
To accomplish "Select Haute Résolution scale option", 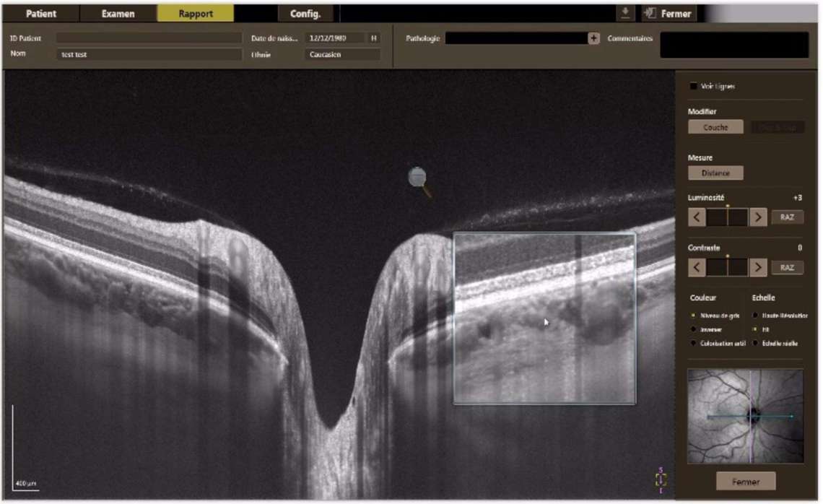I will tap(755, 316).
